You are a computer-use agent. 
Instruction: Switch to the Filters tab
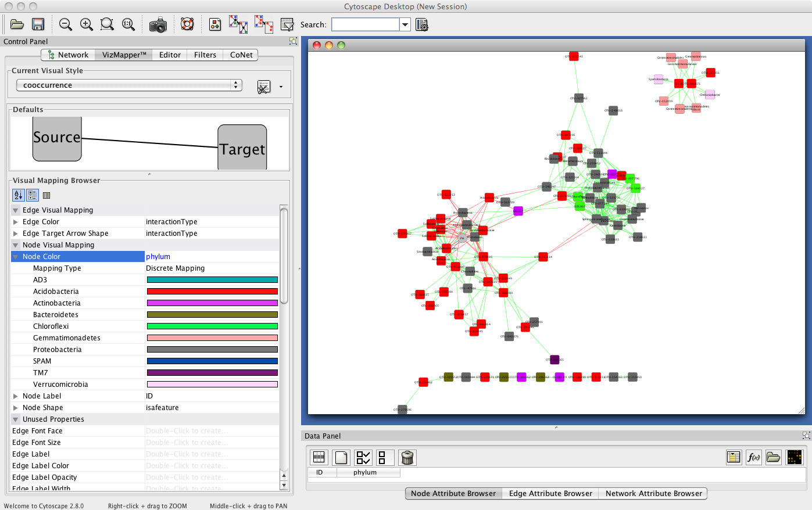click(205, 55)
